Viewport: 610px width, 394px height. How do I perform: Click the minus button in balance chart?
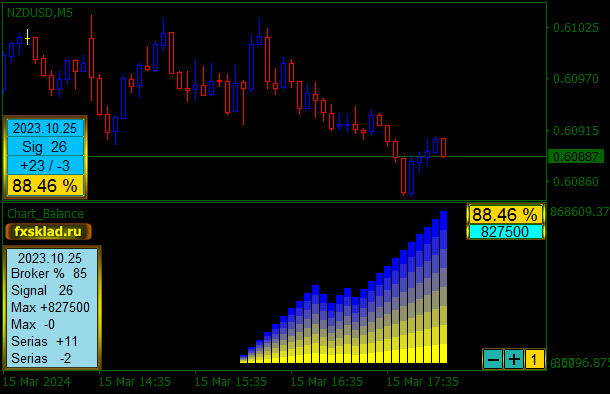tap(493, 359)
